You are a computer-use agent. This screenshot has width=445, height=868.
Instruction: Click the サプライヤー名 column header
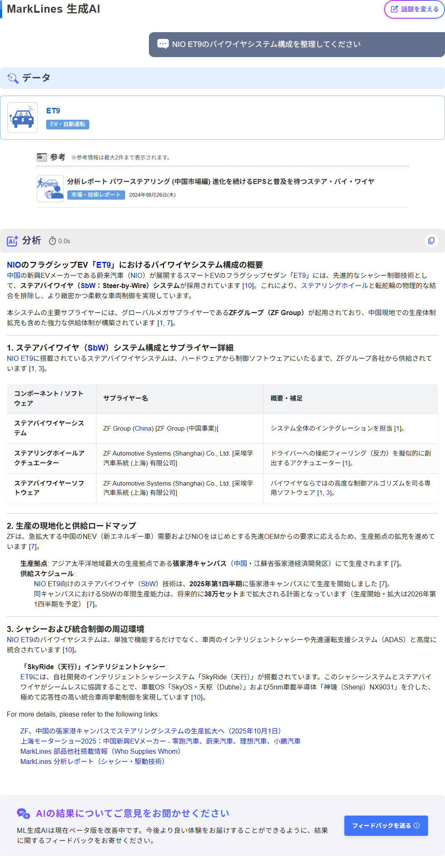click(x=180, y=398)
